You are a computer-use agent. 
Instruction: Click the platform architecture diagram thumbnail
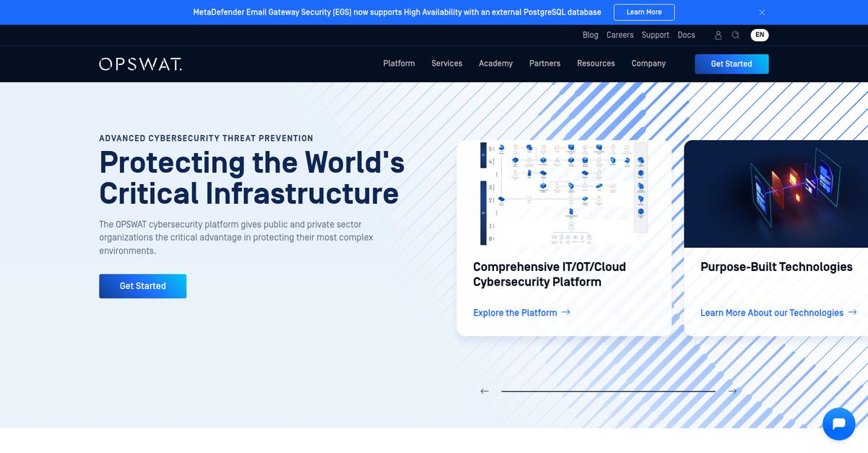564,194
